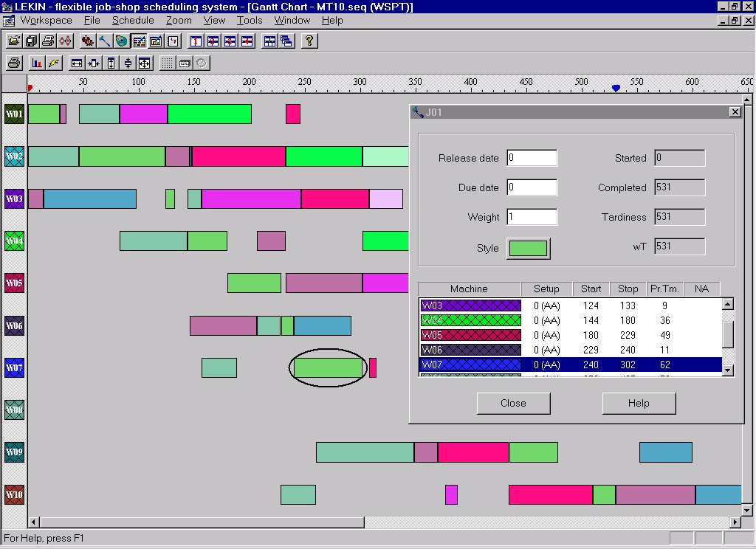Select the W07 machine label on chart
The image size is (756, 549).
pos(14,367)
